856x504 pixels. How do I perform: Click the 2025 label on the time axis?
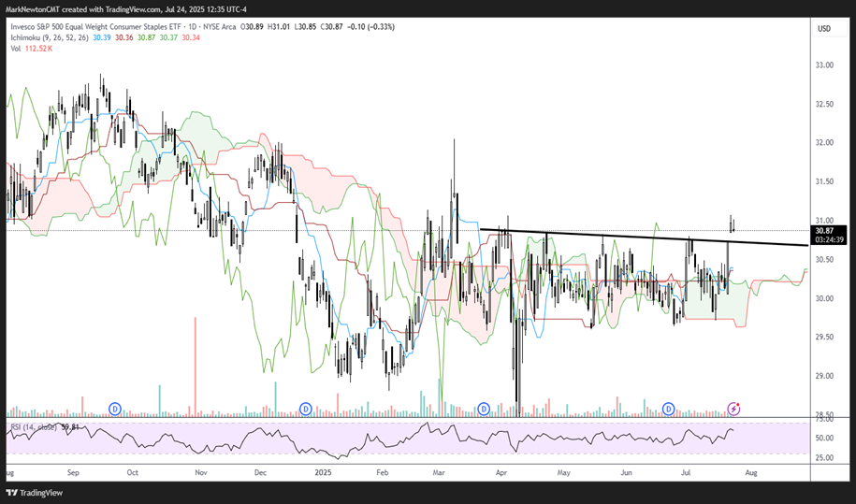pos(324,473)
